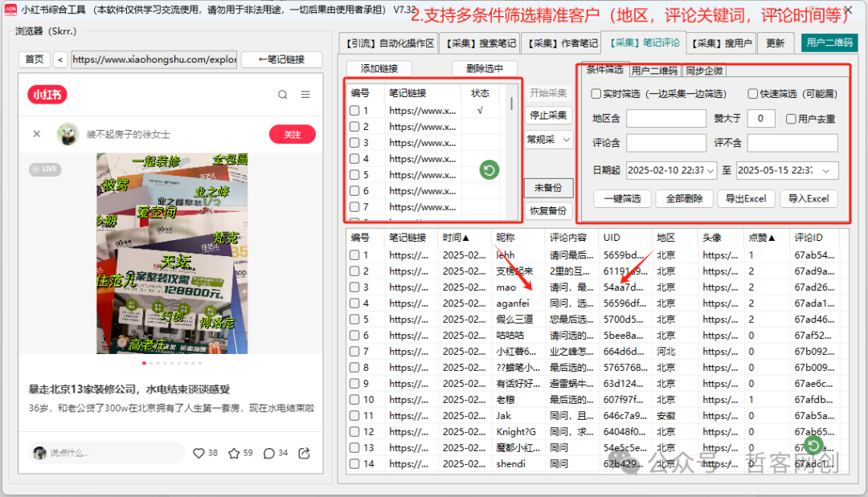Click the author avatar of 装不起房子的徐女士

click(x=68, y=134)
